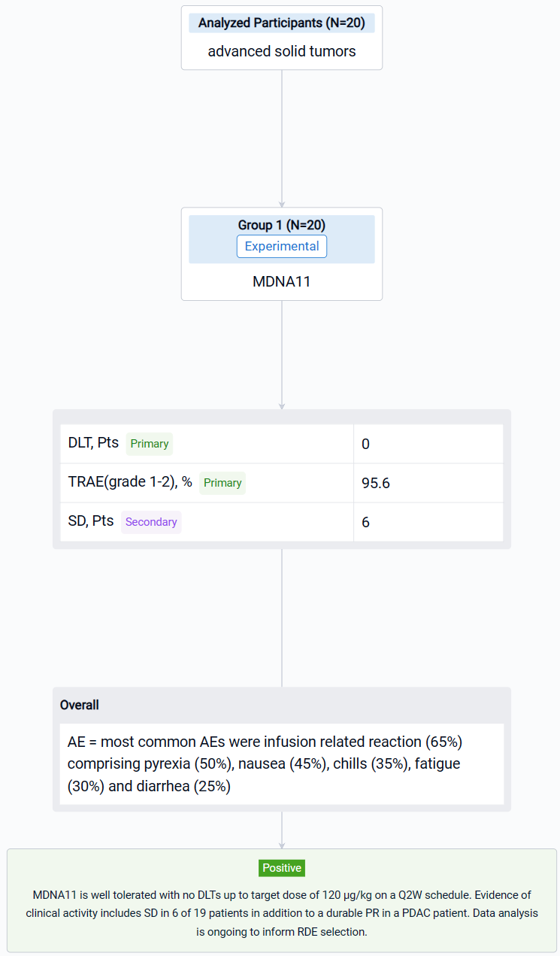Click the MDNA11 well tolerated conclusion text

point(281,913)
